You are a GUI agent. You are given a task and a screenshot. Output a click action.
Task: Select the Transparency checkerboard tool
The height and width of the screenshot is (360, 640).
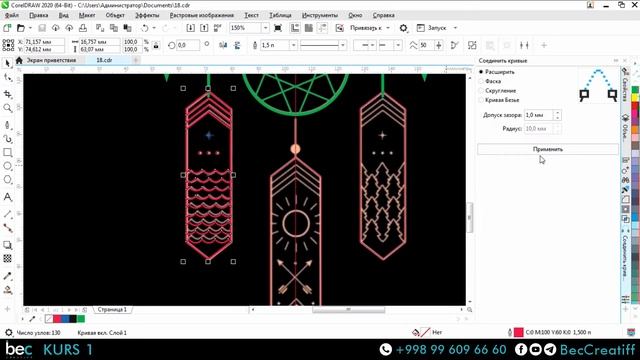[x=7, y=258]
